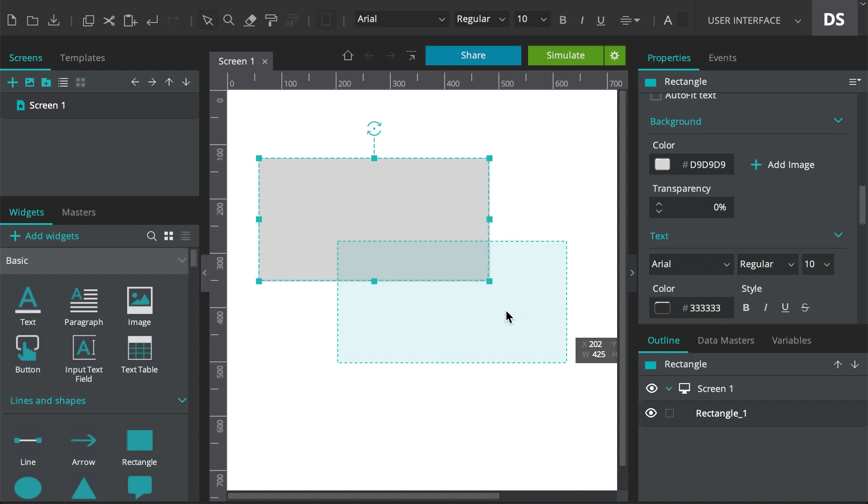Add the Rectangle shape widget
This screenshot has height=504, width=868.
[x=139, y=448]
